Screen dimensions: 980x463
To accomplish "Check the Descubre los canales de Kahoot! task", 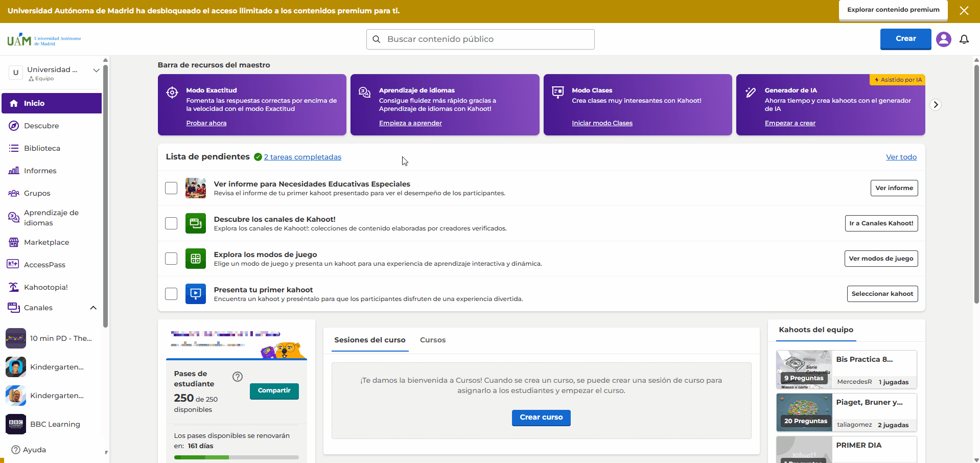I will (x=171, y=223).
